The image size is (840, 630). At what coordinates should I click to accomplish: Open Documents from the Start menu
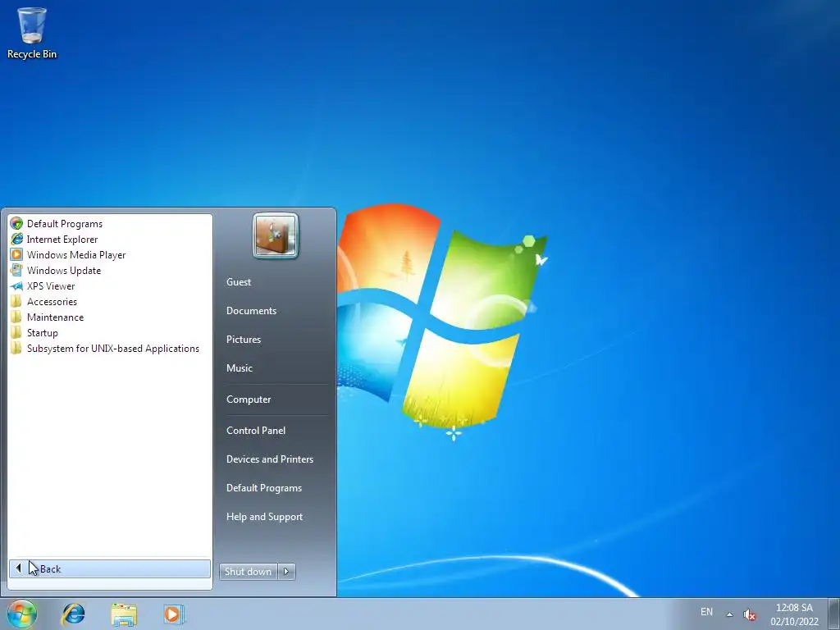pyautogui.click(x=251, y=311)
